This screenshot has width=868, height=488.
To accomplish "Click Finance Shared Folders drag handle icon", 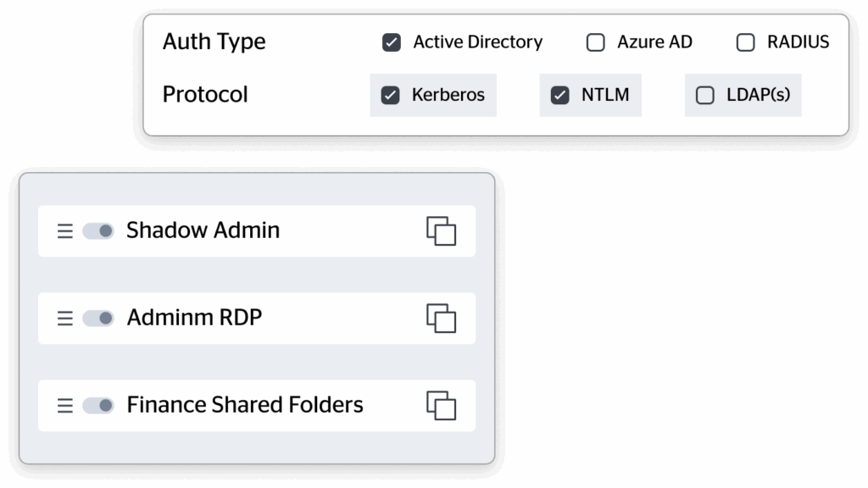I will tap(65, 406).
